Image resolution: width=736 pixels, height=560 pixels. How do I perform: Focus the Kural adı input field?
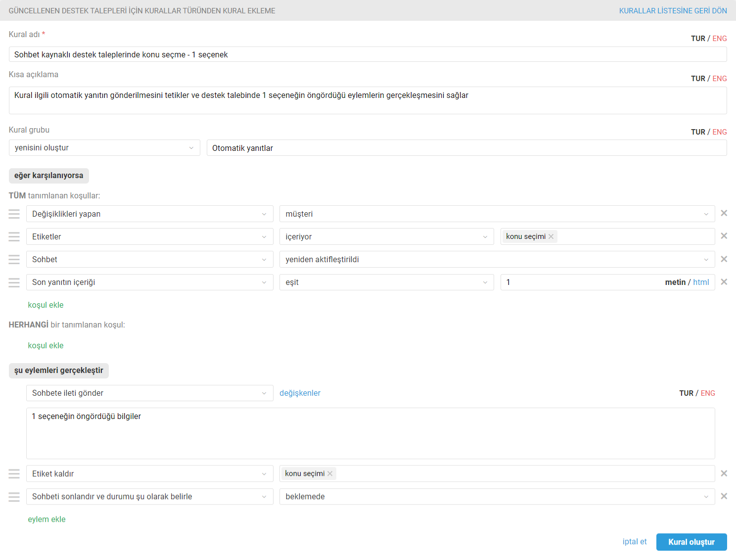click(x=368, y=54)
